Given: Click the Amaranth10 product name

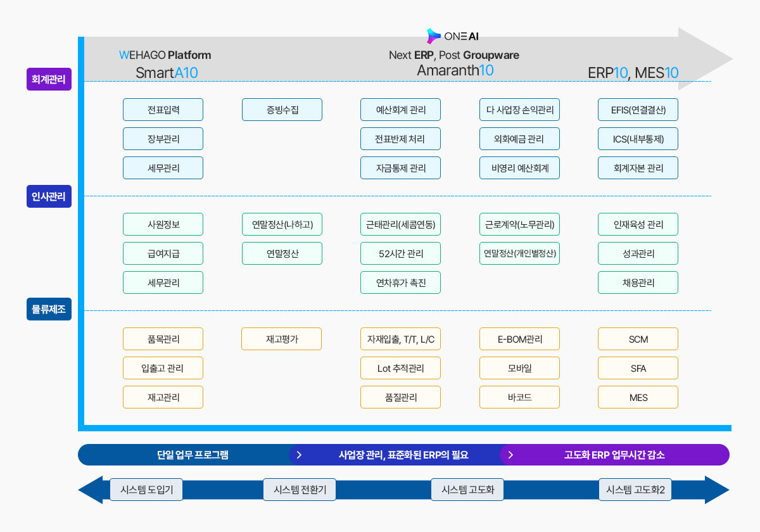Looking at the screenshot, I should (x=455, y=70).
